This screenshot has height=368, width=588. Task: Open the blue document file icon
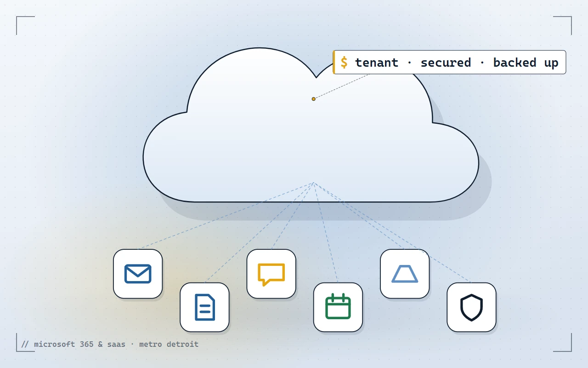204,307
